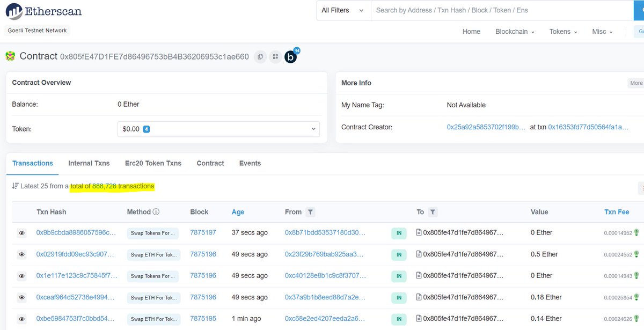The image size is (644, 330).
Task: Switch to the Erc20 Token Txns tab
Action: 153,163
